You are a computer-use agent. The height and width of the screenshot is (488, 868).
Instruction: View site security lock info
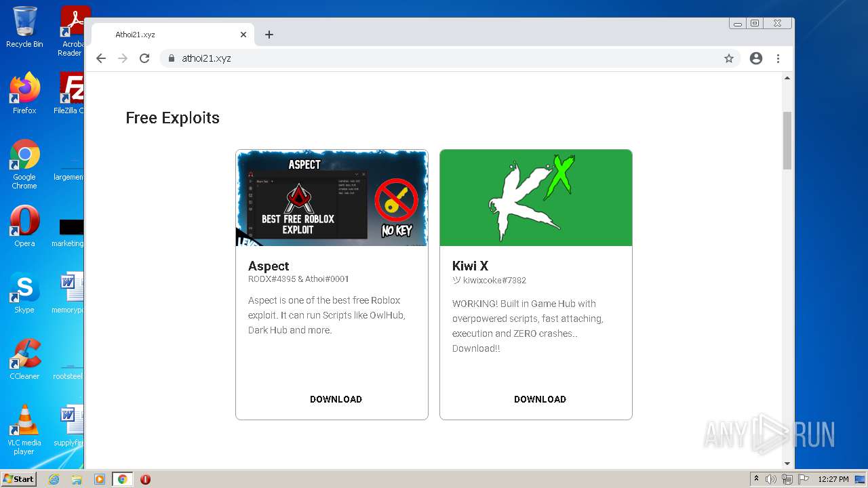(x=172, y=58)
